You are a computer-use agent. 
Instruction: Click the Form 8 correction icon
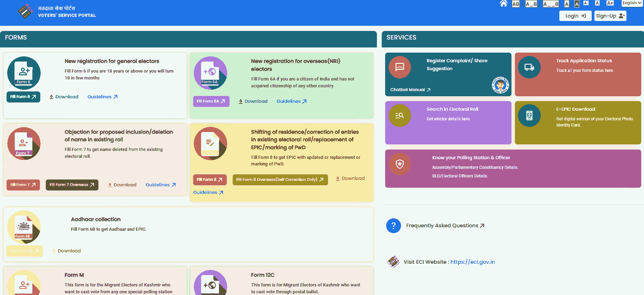coord(210,143)
